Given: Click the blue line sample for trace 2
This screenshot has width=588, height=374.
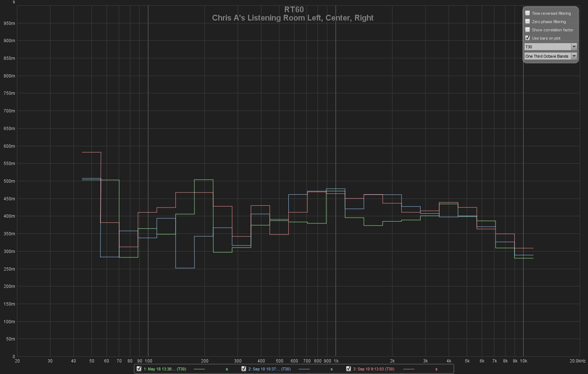Looking at the screenshot, I should [x=304, y=369].
